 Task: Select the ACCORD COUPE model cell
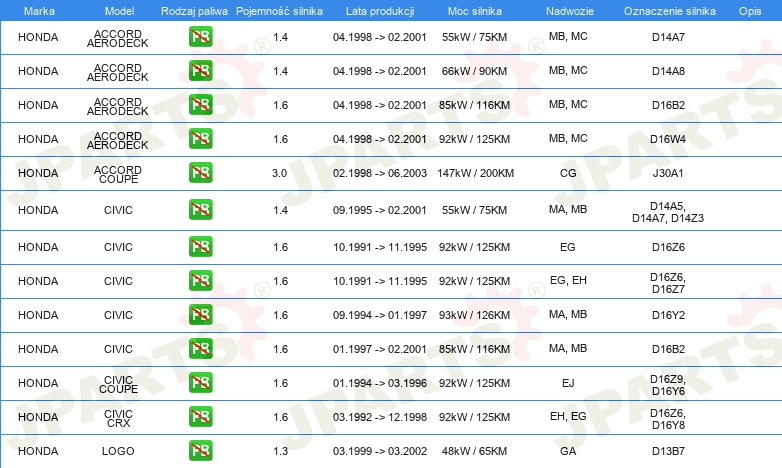click(118, 175)
